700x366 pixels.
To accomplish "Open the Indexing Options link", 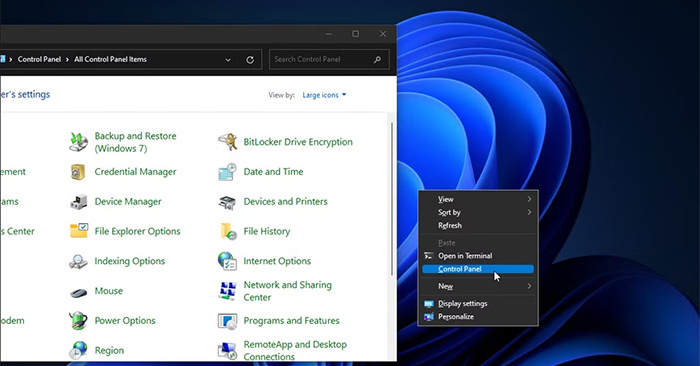I will (129, 261).
